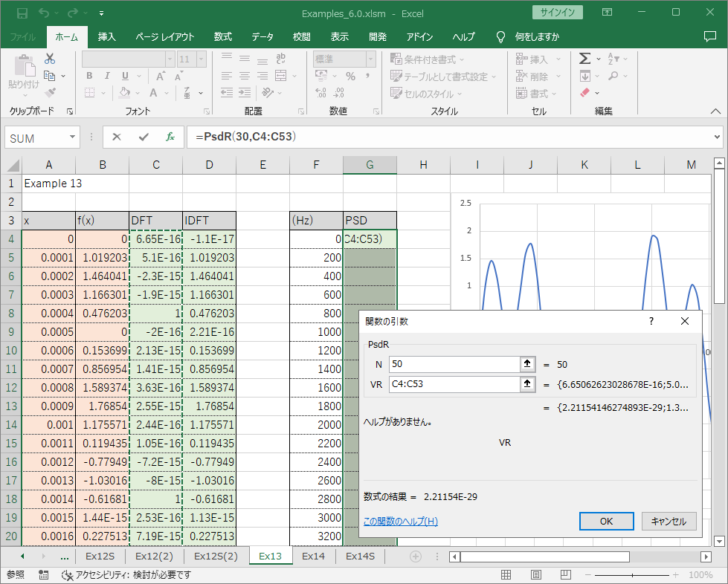Click the zoom slider in status bar

click(632, 575)
